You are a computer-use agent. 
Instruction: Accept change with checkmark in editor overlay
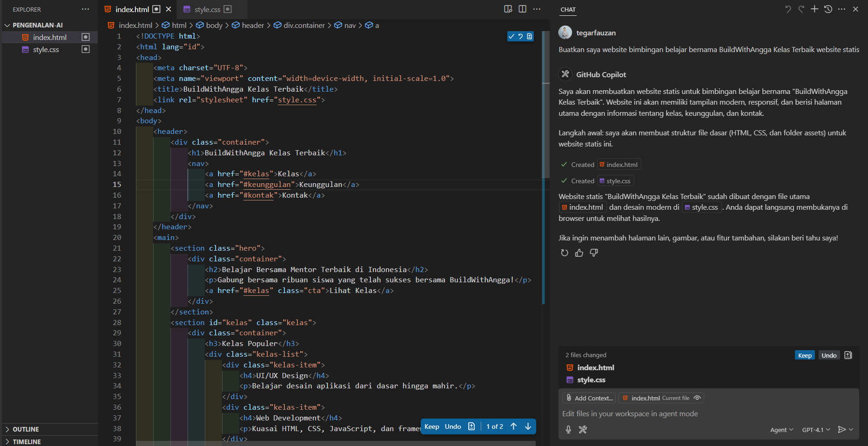point(511,36)
